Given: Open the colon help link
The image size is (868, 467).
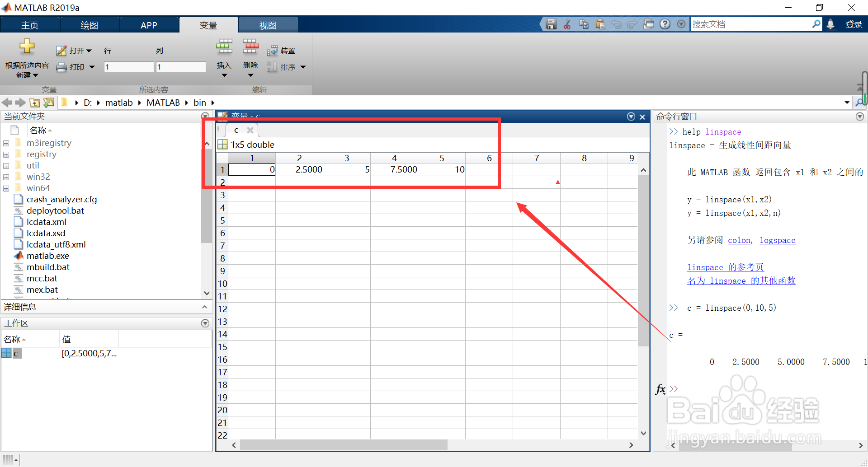Looking at the screenshot, I should pyautogui.click(x=739, y=240).
